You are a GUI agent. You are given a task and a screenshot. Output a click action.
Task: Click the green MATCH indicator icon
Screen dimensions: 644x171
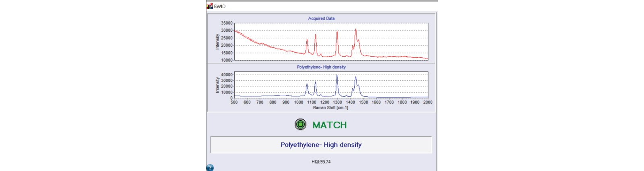pyautogui.click(x=301, y=124)
